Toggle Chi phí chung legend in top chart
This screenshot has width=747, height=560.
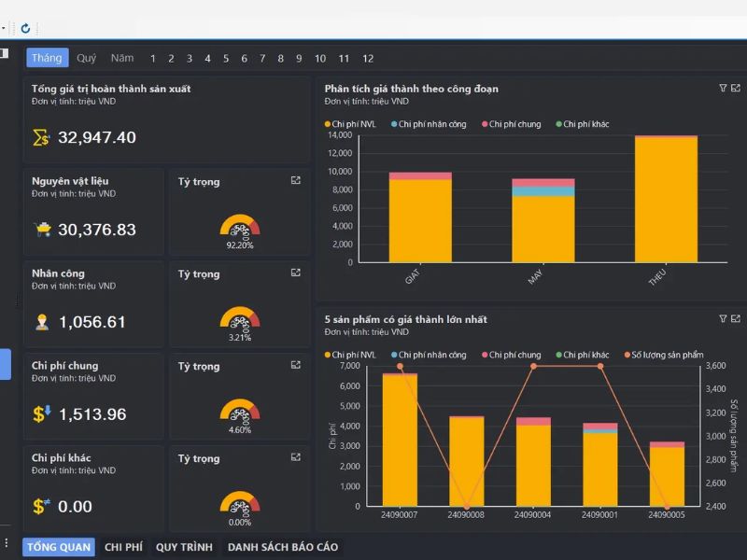pyautogui.click(x=514, y=124)
